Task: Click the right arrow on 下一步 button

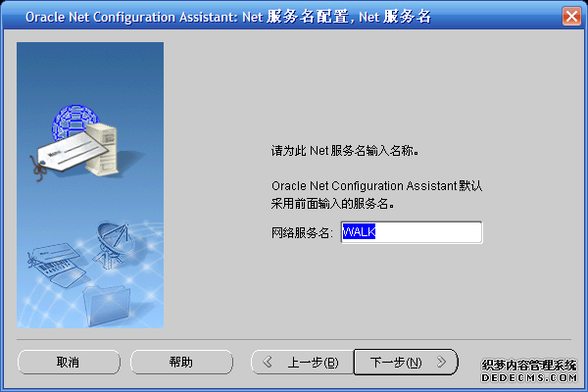Action: 442,362
